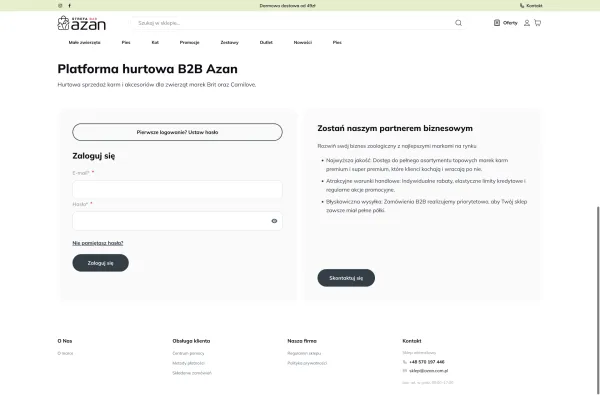
Task: Open the Centrum pomocy footer link
Action: pyautogui.click(x=188, y=353)
